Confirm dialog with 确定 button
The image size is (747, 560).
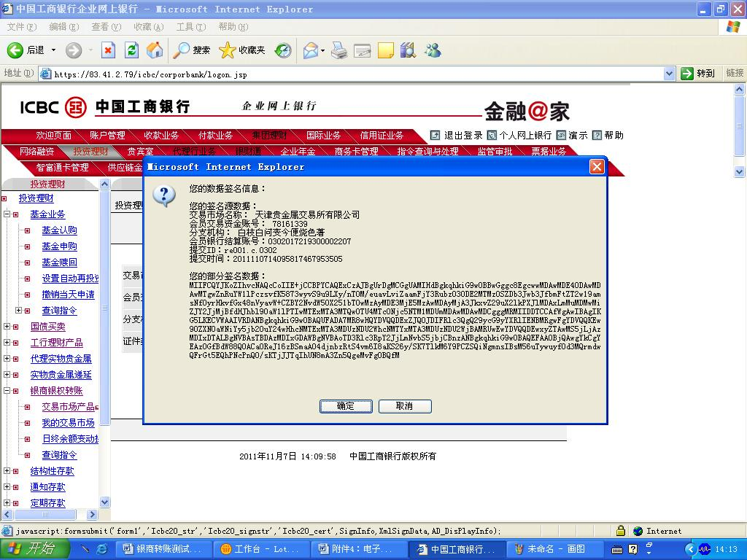click(346, 405)
